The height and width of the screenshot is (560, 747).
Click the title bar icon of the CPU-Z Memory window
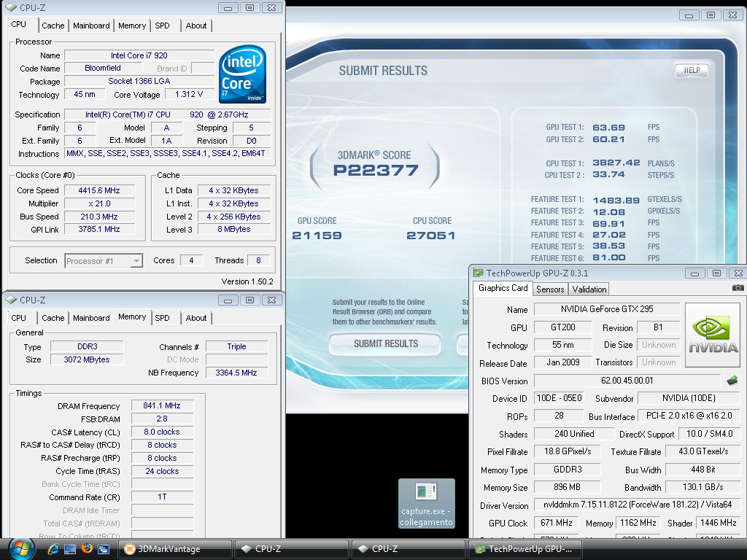pyautogui.click(x=11, y=300)
